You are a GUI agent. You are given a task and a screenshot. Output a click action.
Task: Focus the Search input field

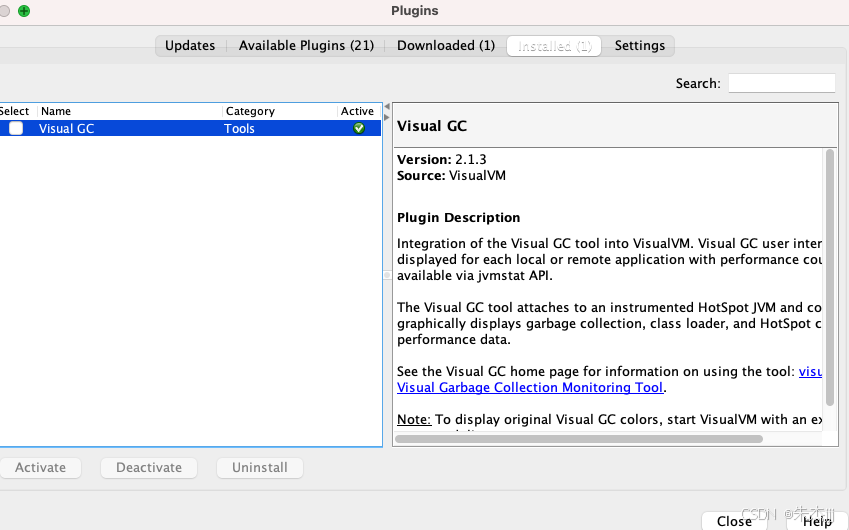tap(781, 83)
